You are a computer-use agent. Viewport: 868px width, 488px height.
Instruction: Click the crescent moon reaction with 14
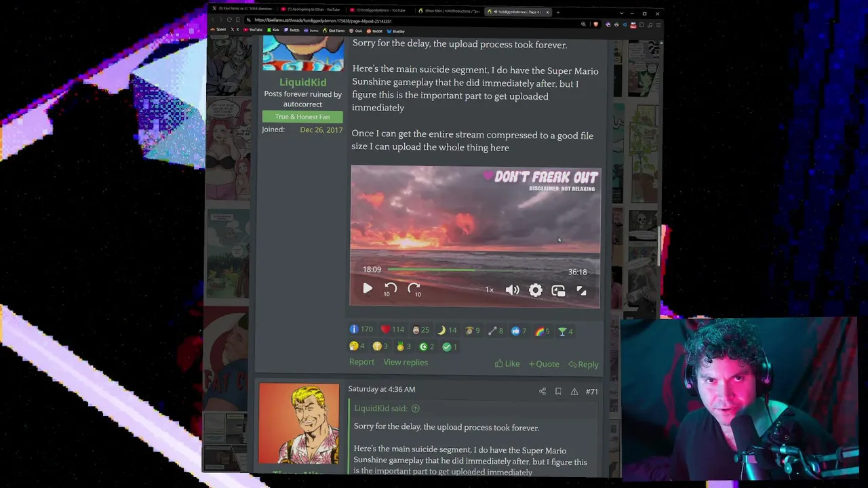click(x=447, y=330)
